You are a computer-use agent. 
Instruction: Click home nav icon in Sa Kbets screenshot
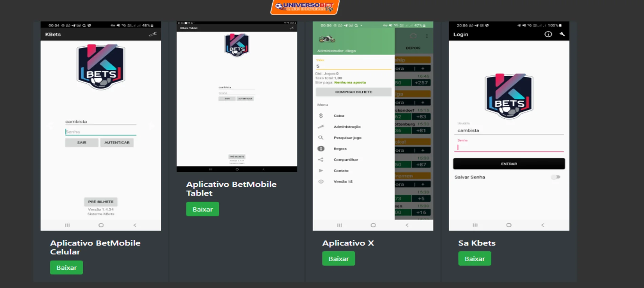coord(509,225)
